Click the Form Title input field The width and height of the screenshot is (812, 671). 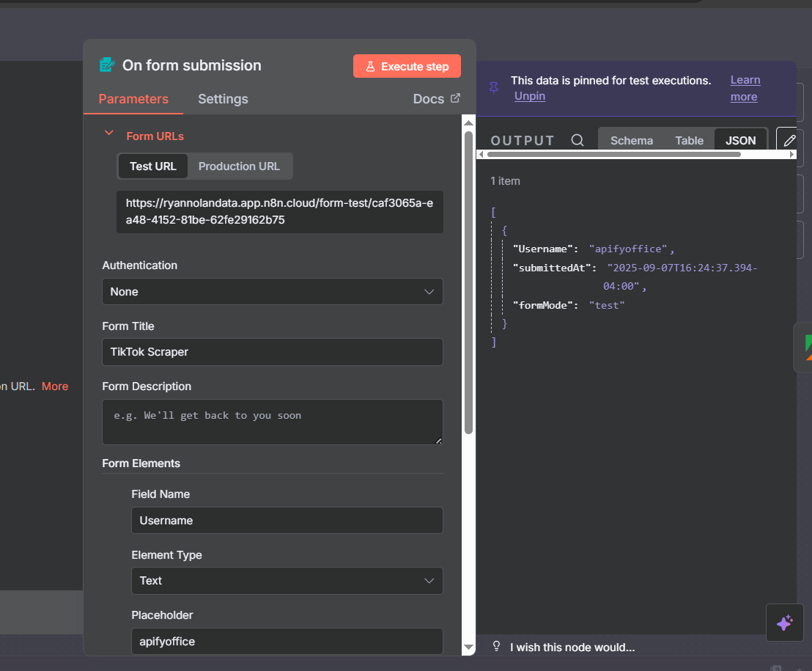pyautogui.click(x=272, y=352)
